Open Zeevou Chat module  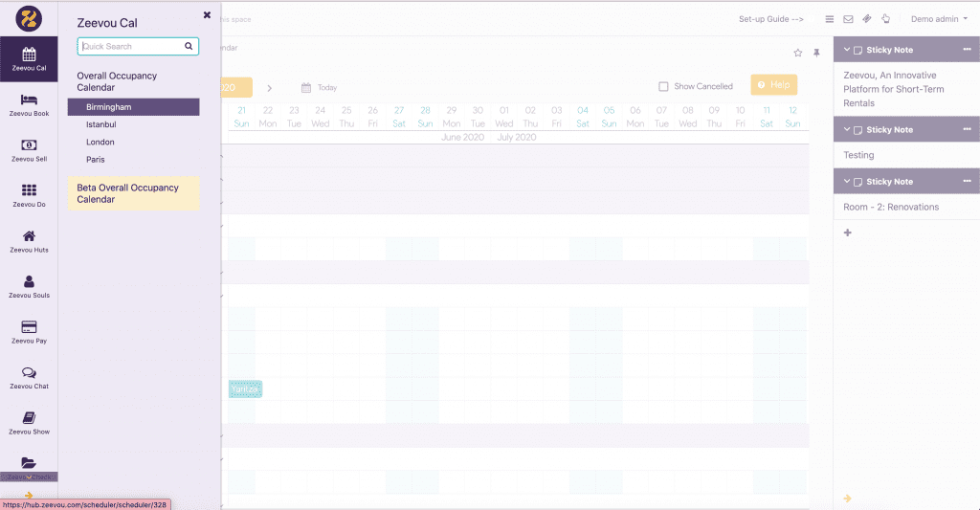point(29,378)
